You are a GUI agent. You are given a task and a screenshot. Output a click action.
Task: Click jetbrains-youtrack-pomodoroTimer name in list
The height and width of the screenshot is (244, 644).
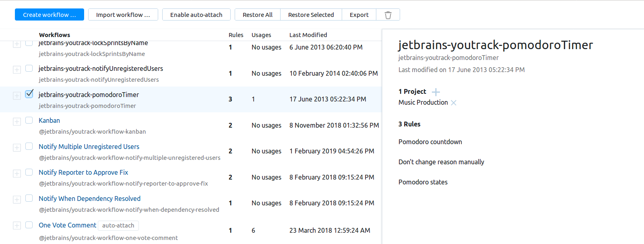coord(89,95)
